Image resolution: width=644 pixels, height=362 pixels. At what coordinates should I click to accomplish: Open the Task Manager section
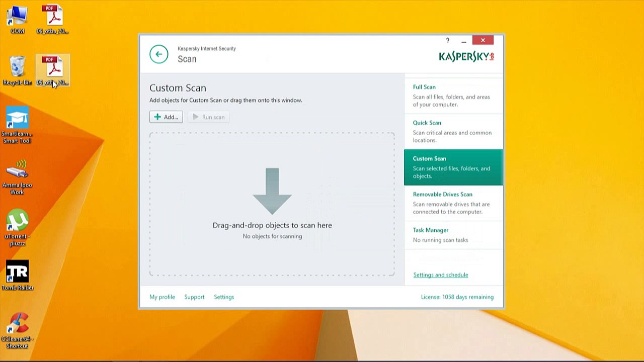453,235
